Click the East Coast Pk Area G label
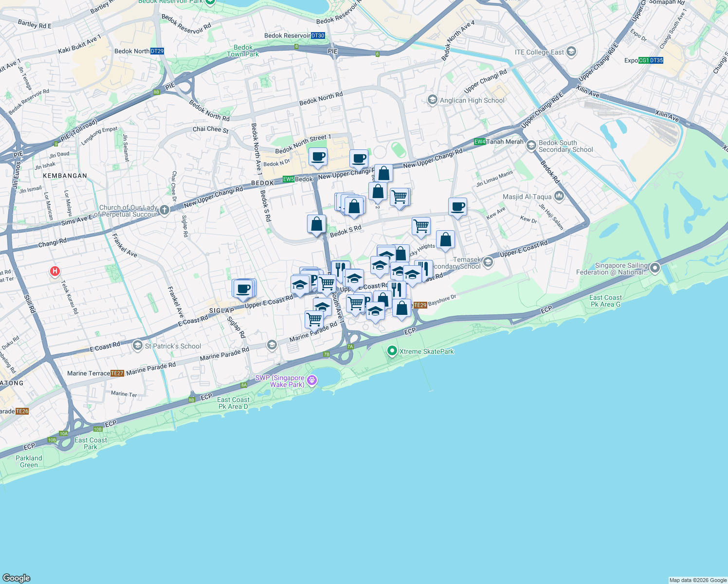Screen dimensions: 728x584 pyautogui.click(x=605, y=301)
